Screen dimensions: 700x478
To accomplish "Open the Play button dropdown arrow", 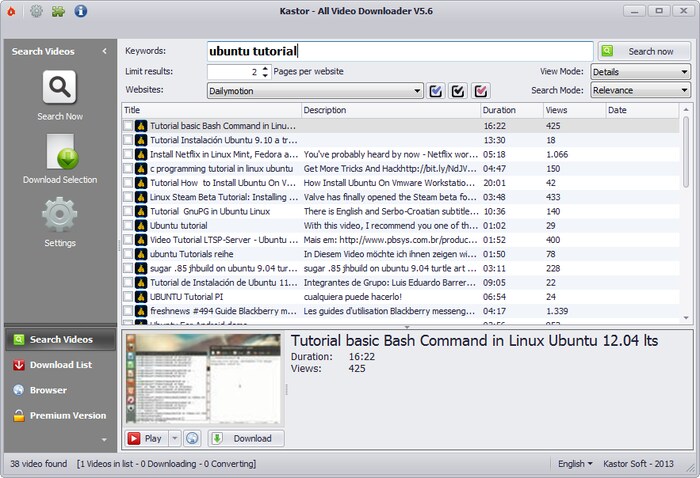I will click(x=175, y=438).
